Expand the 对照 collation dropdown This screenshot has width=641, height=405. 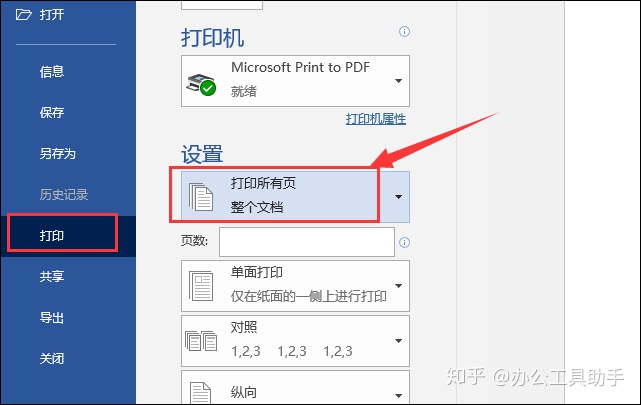[x=399, y=341]
